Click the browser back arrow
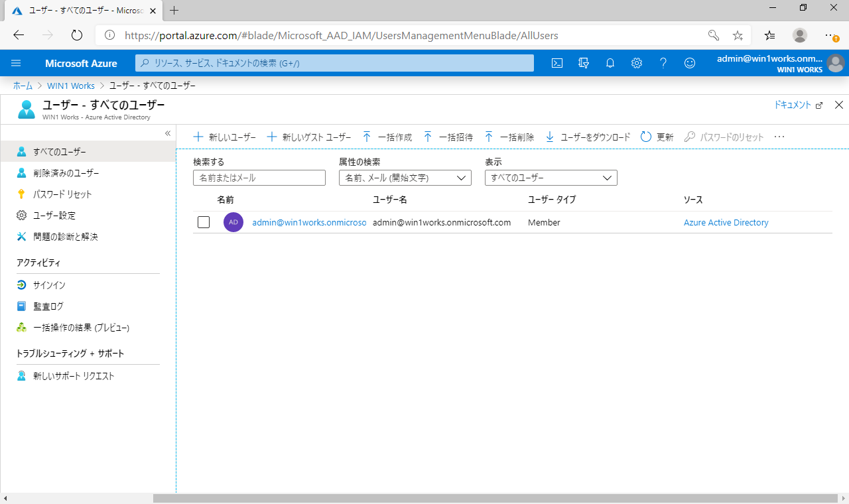The width and height of the screenshot is (849, 504). [19, 35]
